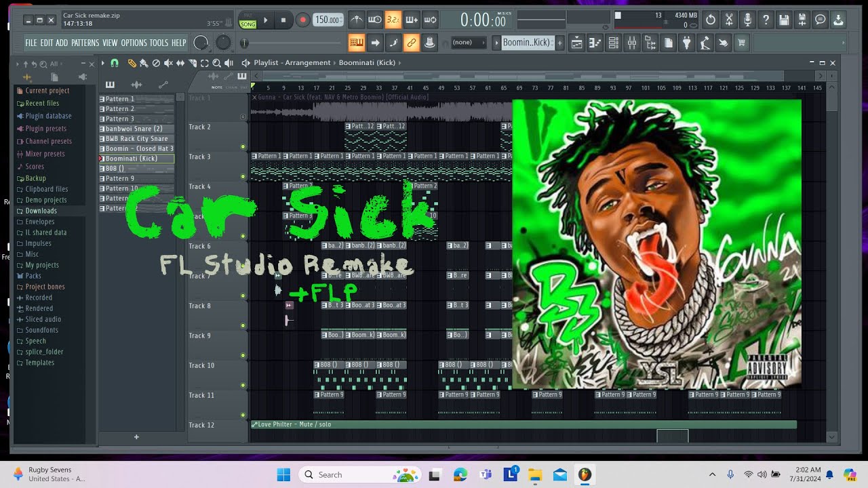The height and width of the screenshot is (488, 868).
Task: Open the mixer view icon
Action: [631, 43]
